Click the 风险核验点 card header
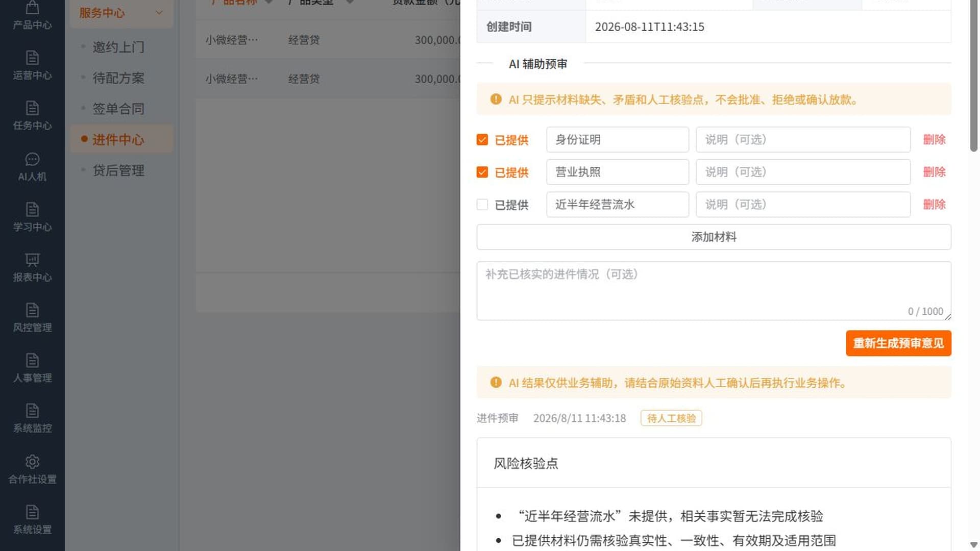Image resolution: width=980 pixels, height=551 pixels. click(714, 463)
